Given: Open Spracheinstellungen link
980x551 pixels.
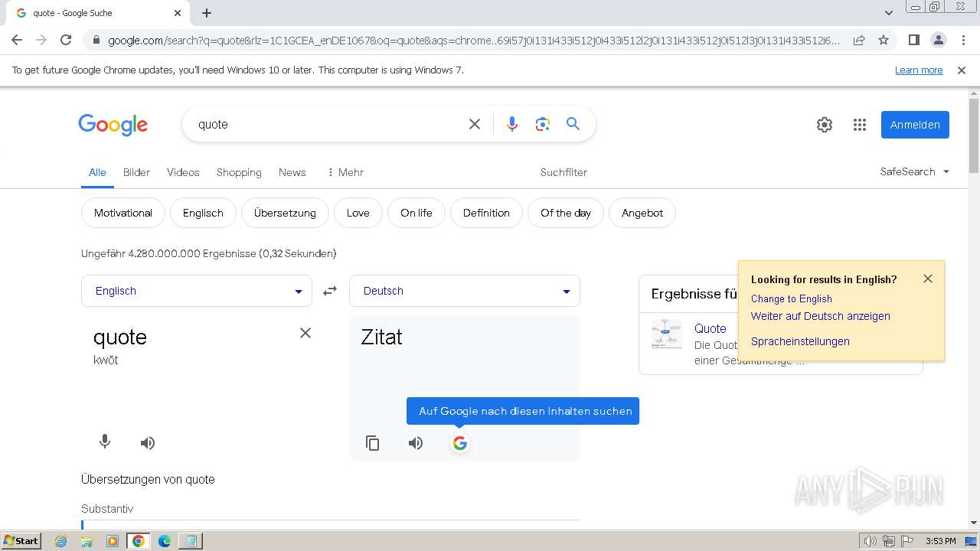Looking at the screenshot, I should tap(800, 341).
